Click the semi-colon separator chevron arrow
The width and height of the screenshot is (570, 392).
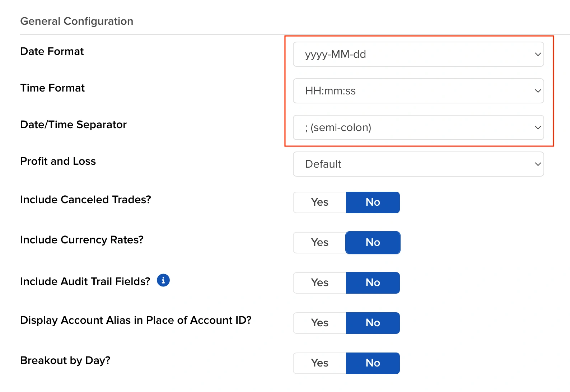538,128
